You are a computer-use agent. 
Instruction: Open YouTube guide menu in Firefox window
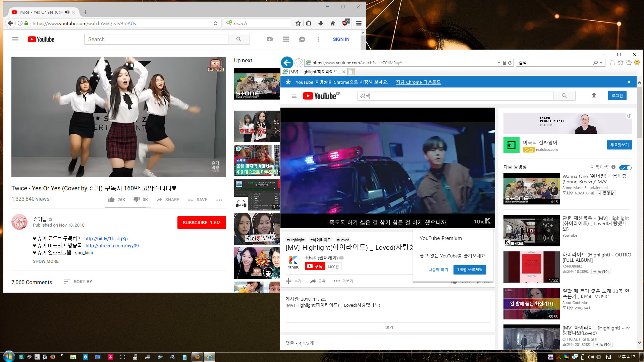[15, 39]
